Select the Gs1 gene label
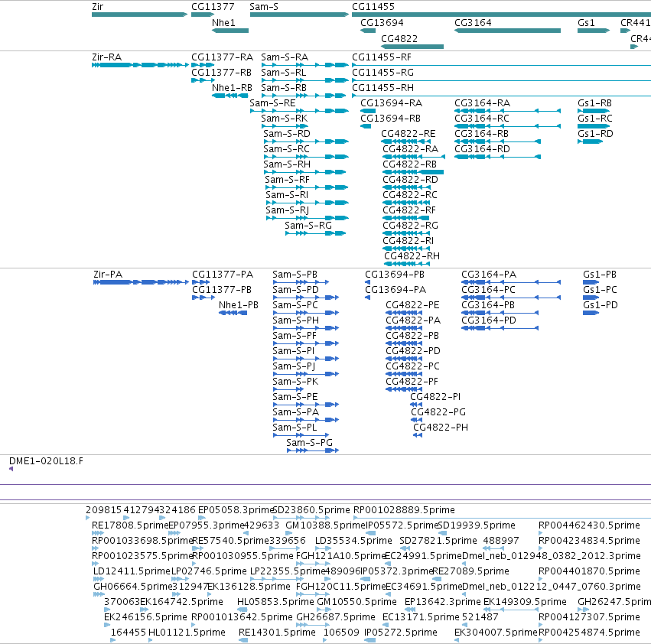This screenshot has width=651, height=644. pyautogui.click(x=586, y=23)
